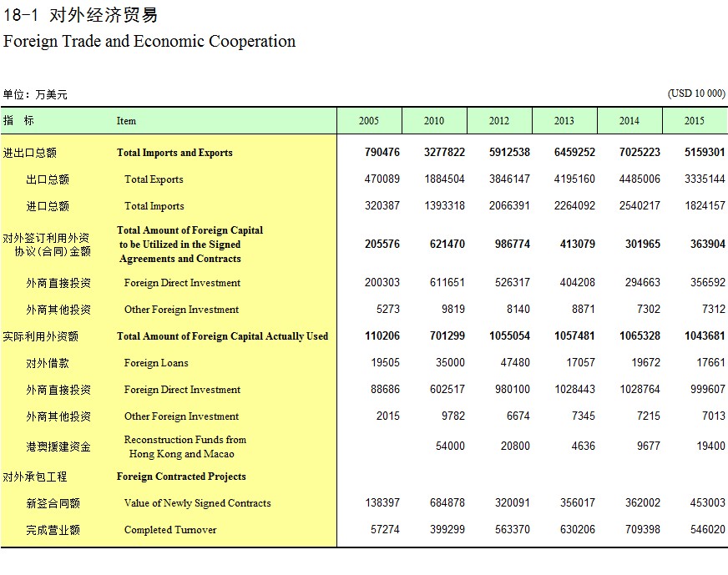Click the value 5159301
The width and height of the screenshot is (728, 575).
click(x=705, y=152)
